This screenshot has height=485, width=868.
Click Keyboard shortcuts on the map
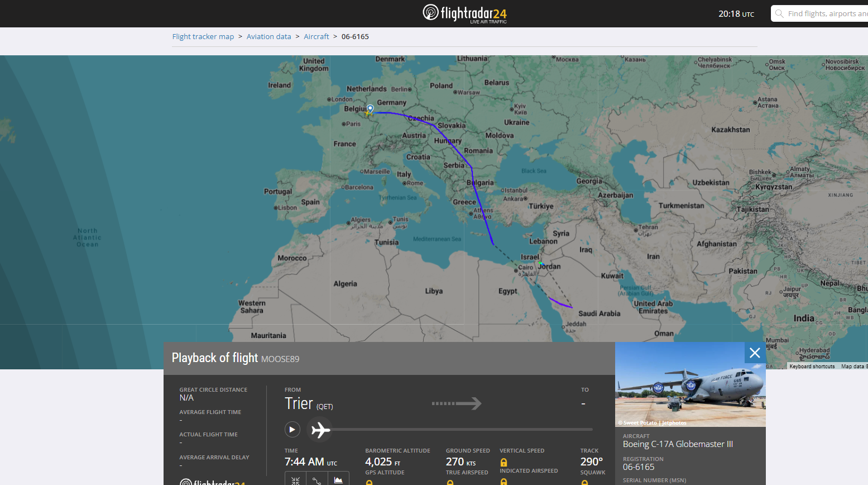pos(812,367)
